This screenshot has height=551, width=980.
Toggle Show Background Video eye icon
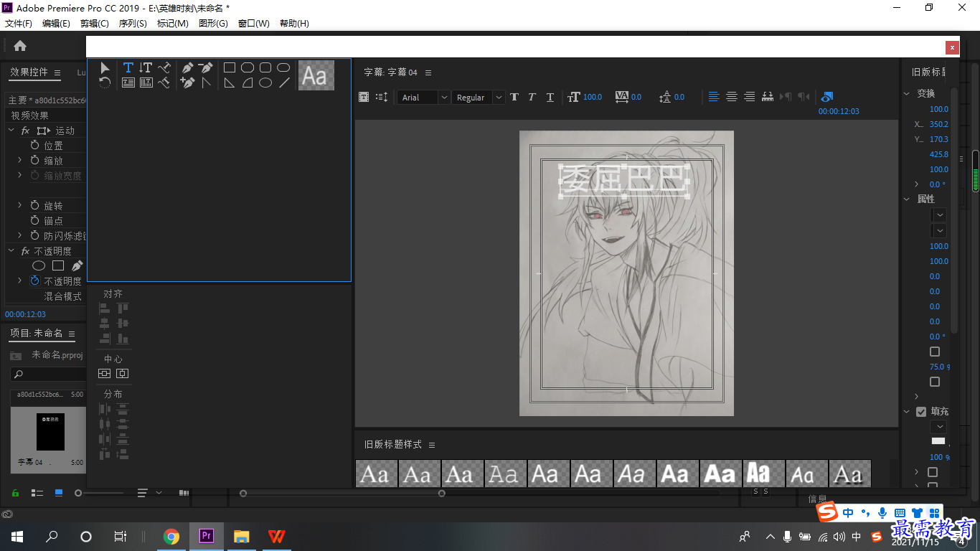(x=827, y=96)
